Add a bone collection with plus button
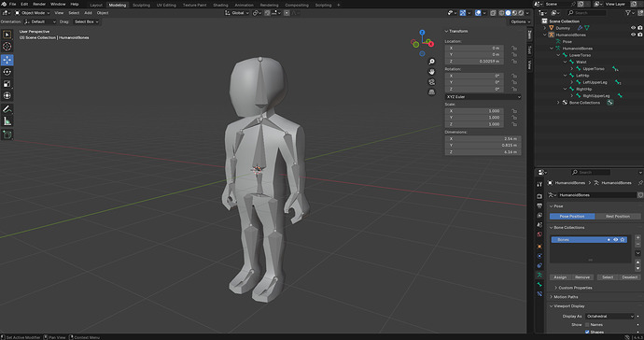Screen dimensions: 644x340 [x=637, y=237]
